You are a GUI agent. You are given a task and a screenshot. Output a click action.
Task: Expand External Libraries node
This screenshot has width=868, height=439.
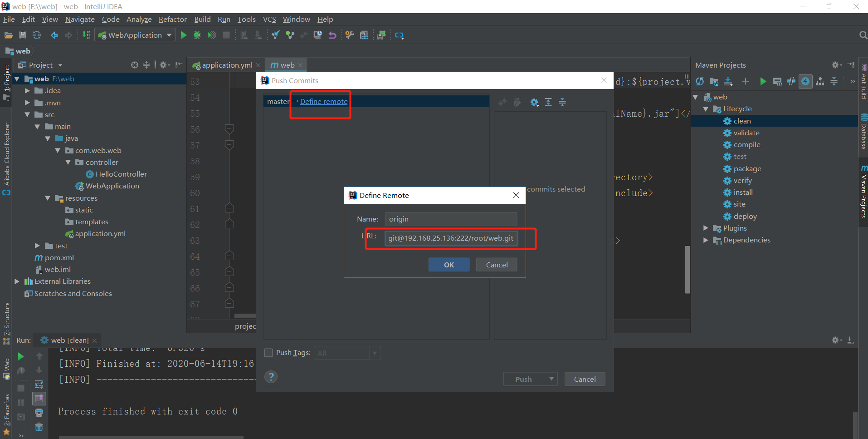point(17,281)
